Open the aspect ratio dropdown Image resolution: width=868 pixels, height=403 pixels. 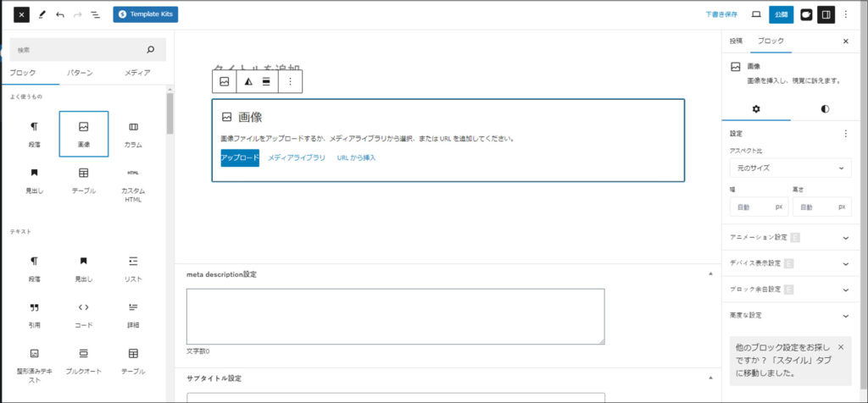click(x=790, y=168)
